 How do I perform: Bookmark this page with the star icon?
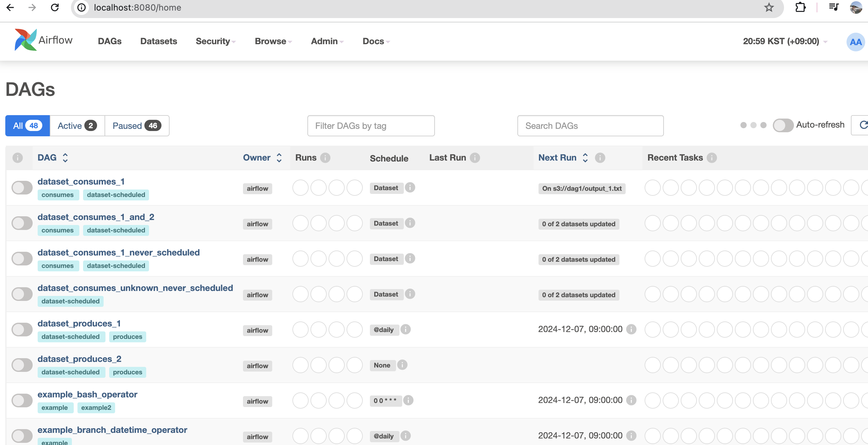coord(768,7)
